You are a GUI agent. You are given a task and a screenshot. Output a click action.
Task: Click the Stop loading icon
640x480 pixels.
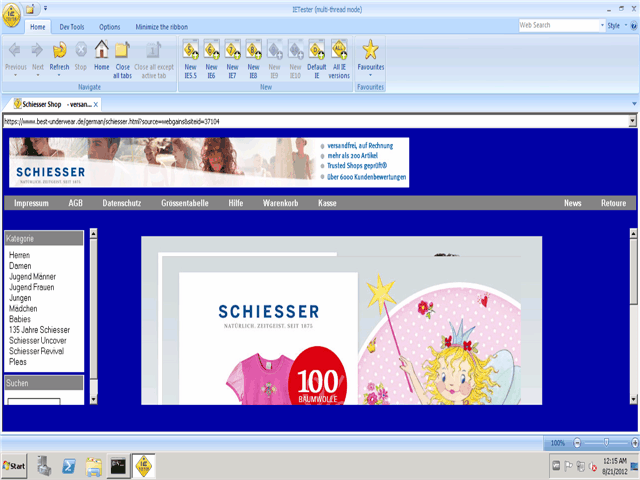(x=81, y=50)
